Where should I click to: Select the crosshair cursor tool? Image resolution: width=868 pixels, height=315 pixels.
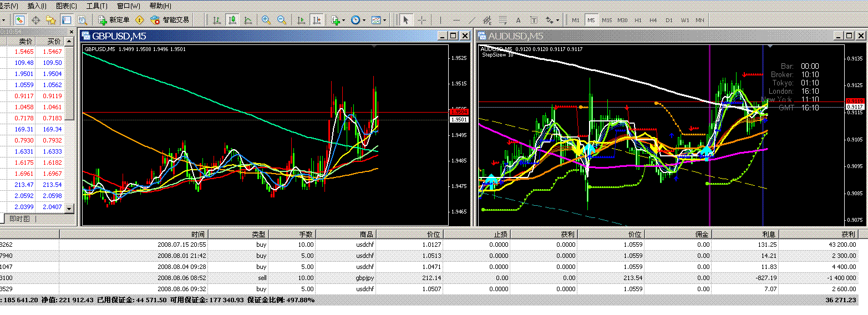pyautogui.click(x=422, y=20)
